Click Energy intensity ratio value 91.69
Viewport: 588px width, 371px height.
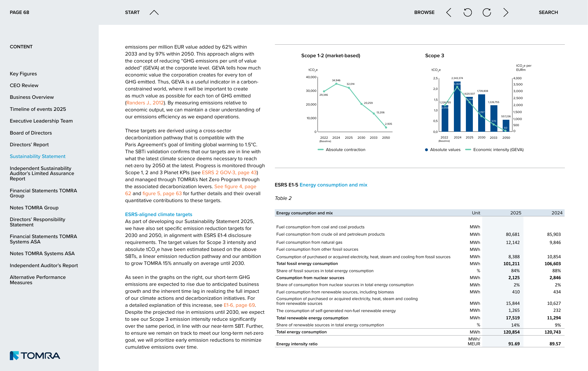tap(514, 344)
